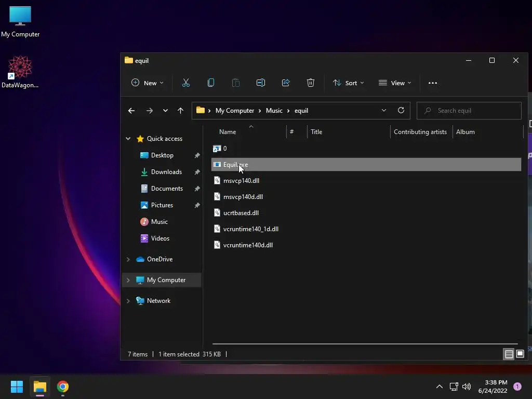Open the Recent locations chevron dropdown
This screenshot has width=532, height=399.
pyautogui.click(x=165, y=111)
